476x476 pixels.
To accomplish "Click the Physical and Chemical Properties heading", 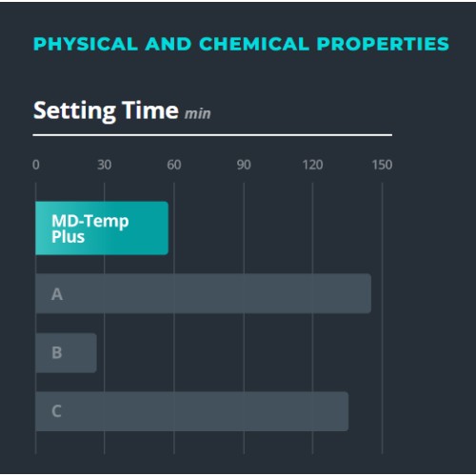I will [x=241, y=44].
